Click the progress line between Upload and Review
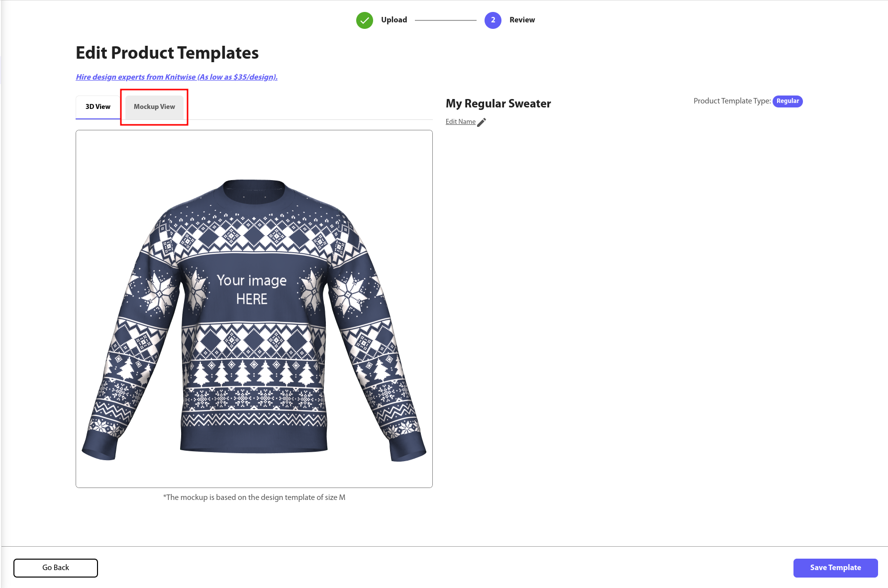The width and height of the screenshot is (888, 588). click(x=446, y=20)
